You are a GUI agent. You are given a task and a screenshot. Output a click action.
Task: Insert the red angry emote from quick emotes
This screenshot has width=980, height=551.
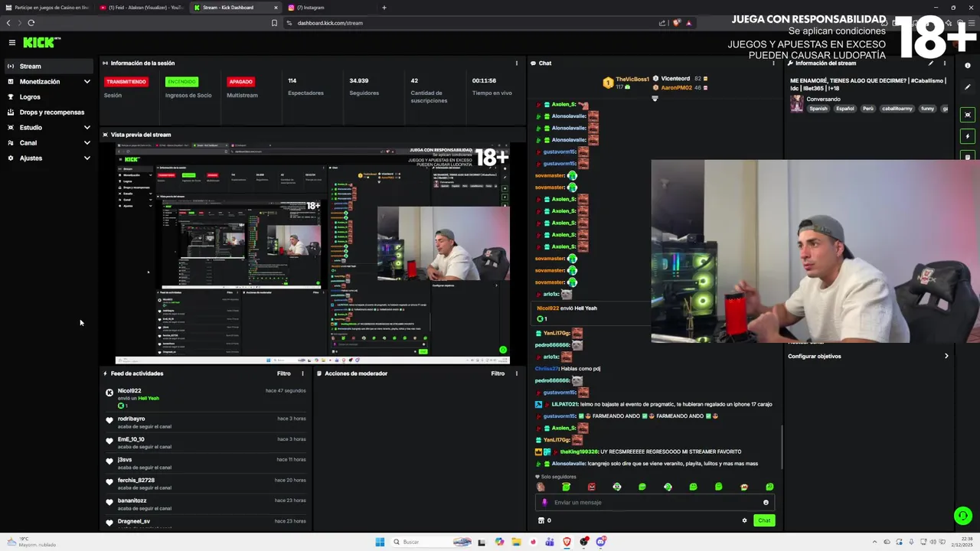pyautogui.click(x=592, y=487)
